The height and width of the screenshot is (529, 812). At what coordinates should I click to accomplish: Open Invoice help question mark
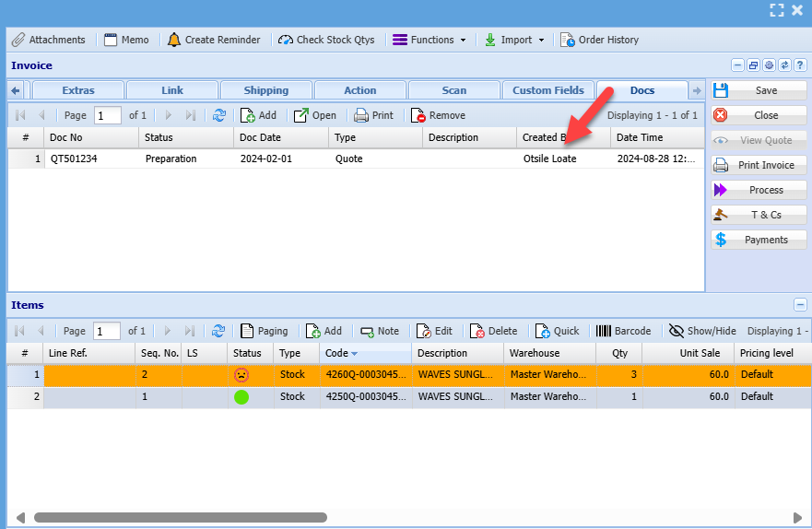coord(800,65)
